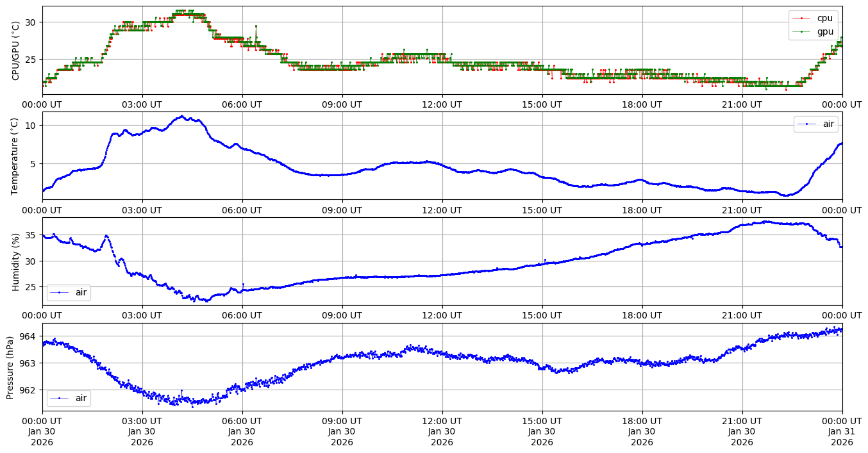Click the green gpu legend marker

802,31
